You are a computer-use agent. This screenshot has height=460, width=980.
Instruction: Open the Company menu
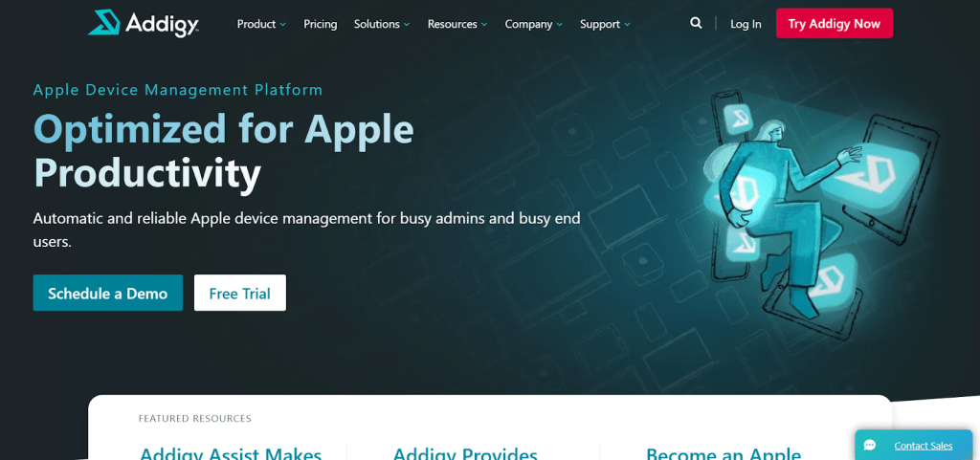533,24
